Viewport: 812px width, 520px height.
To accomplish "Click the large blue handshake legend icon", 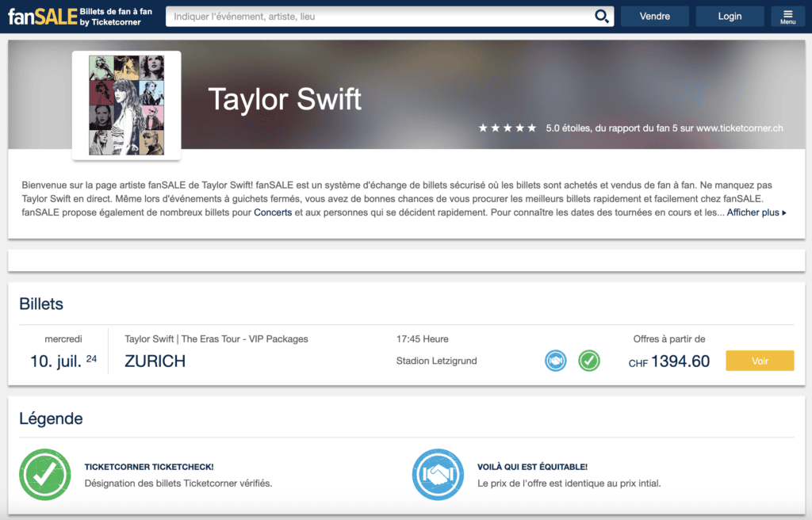I will point(438,474).
